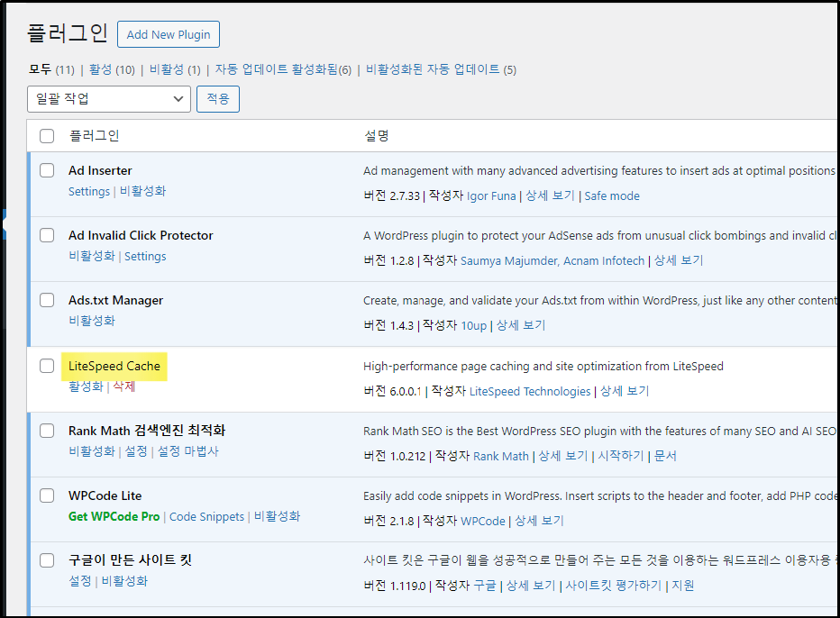Launch Rank Math 설정 마법사 wizard

[188, 451]
